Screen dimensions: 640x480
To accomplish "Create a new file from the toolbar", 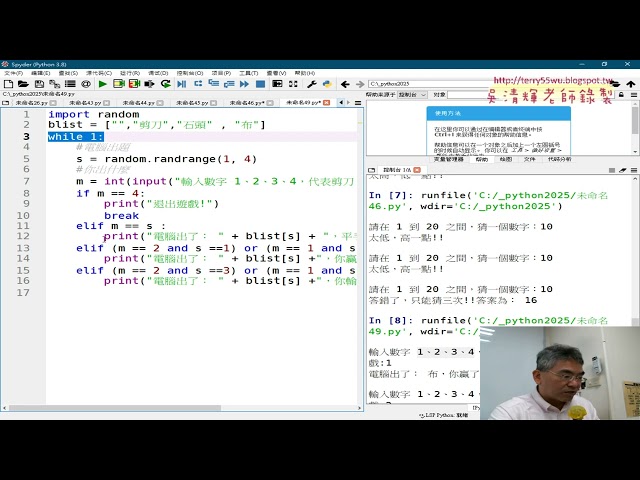I will [8, 84].
